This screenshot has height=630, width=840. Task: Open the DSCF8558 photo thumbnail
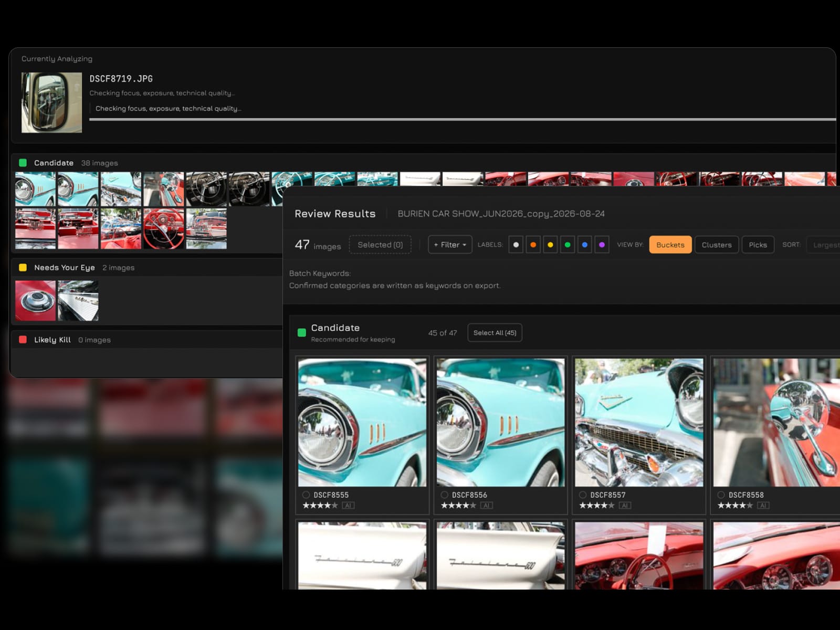tap(776, 423)
